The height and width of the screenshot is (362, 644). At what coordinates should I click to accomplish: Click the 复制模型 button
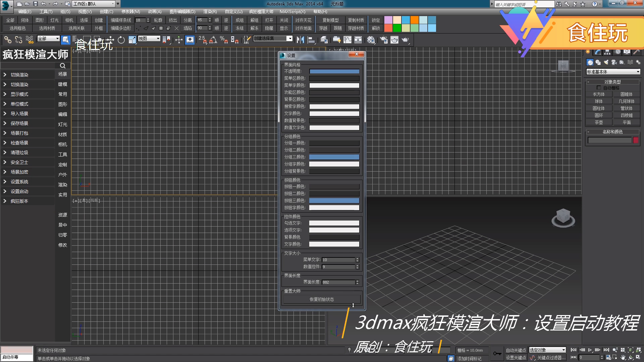[330, 20]
